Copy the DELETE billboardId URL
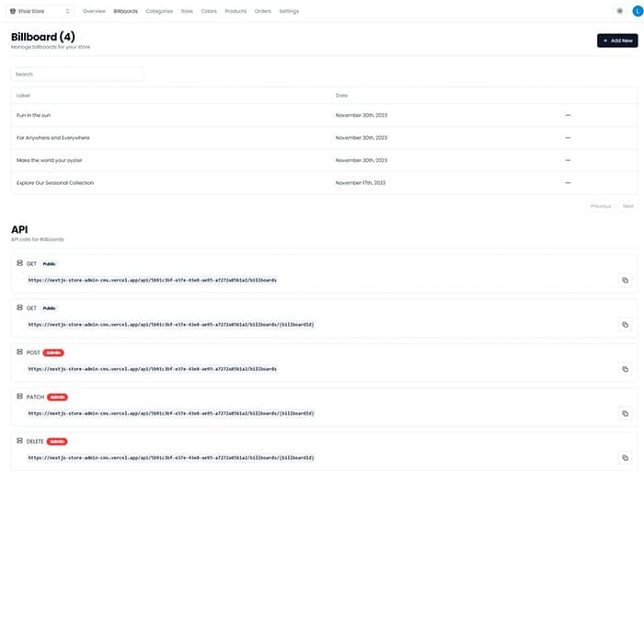The width and height of the screenshot is (644, 644). click(x=625, y=458)
